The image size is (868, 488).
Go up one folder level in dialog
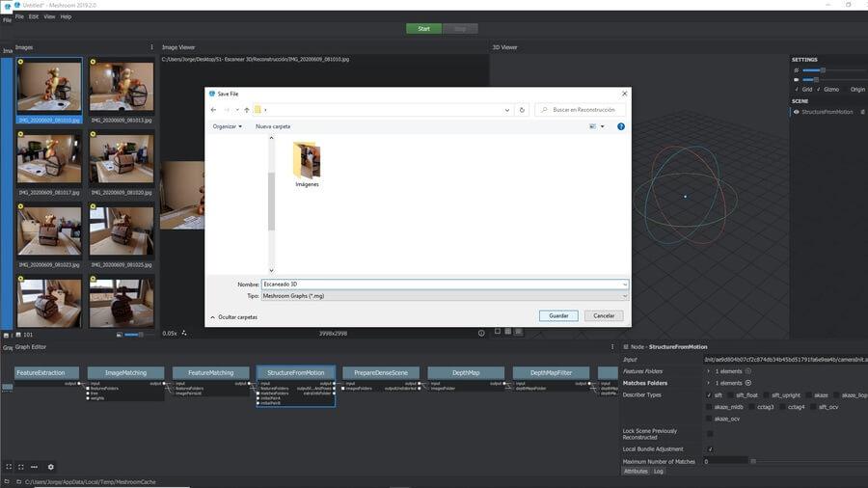247,110
